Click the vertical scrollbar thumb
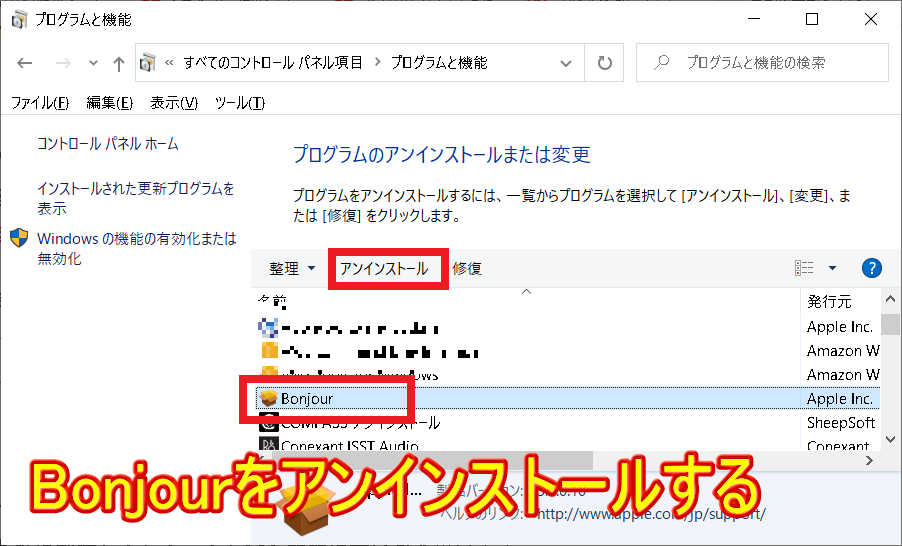 point(890,324)
